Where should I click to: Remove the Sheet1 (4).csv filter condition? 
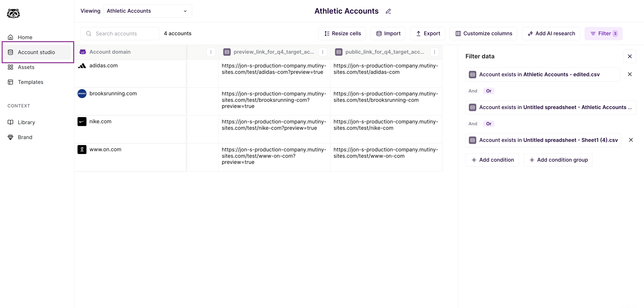[x=631, y=140]
